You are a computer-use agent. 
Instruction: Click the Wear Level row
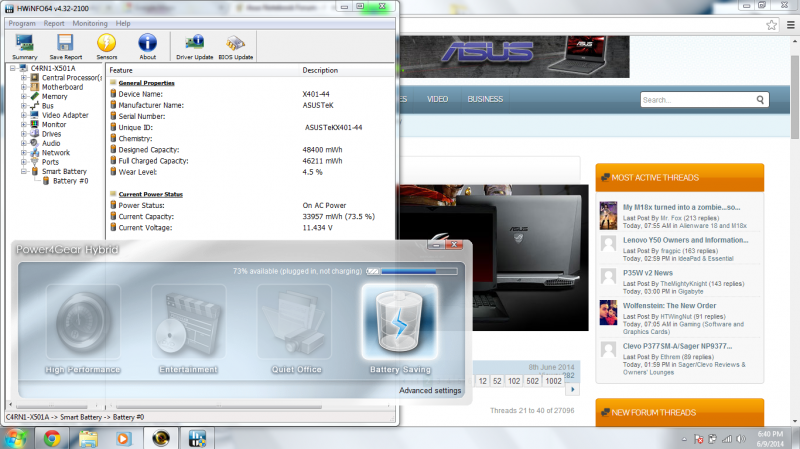tap(250, 172)
